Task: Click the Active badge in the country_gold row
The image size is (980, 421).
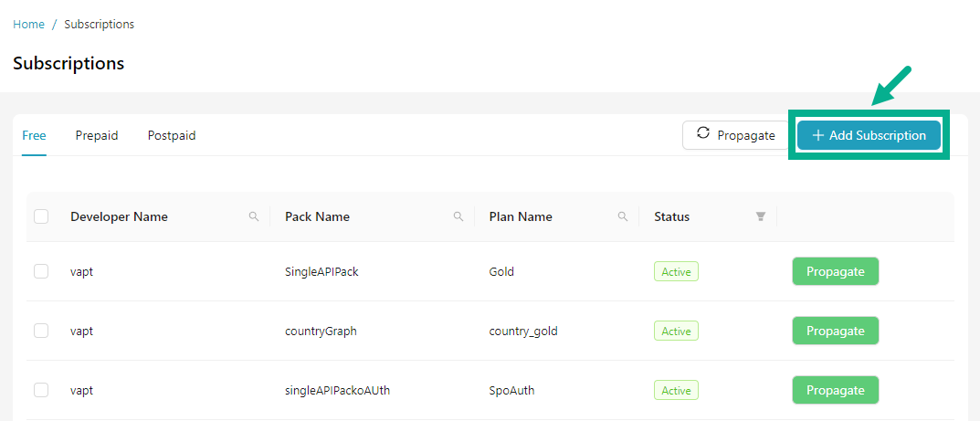Action: tap(676, 331)
